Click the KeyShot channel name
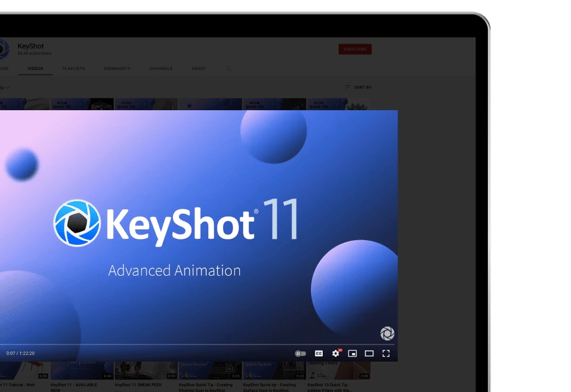The width and height of the screenshot is (571, 392). pos(30,46)
